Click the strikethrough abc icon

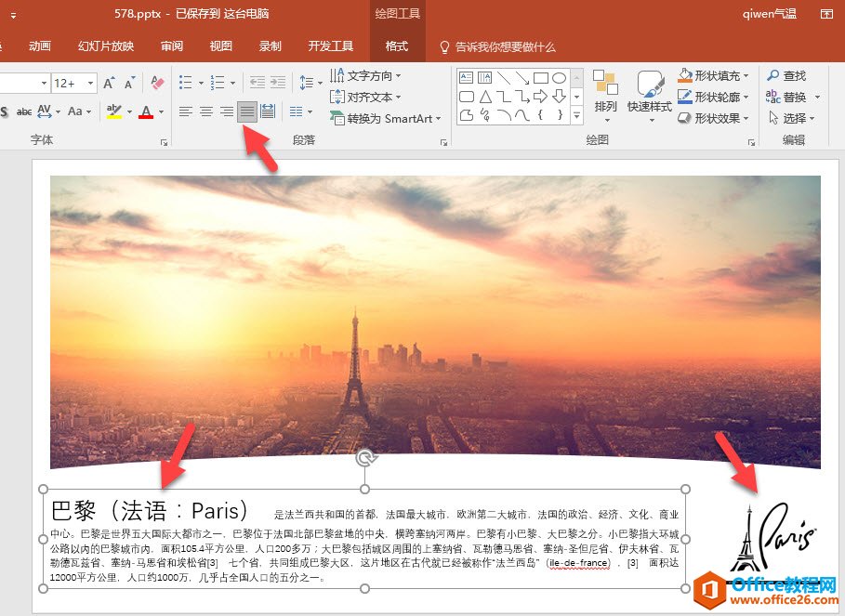click(24, 111)
